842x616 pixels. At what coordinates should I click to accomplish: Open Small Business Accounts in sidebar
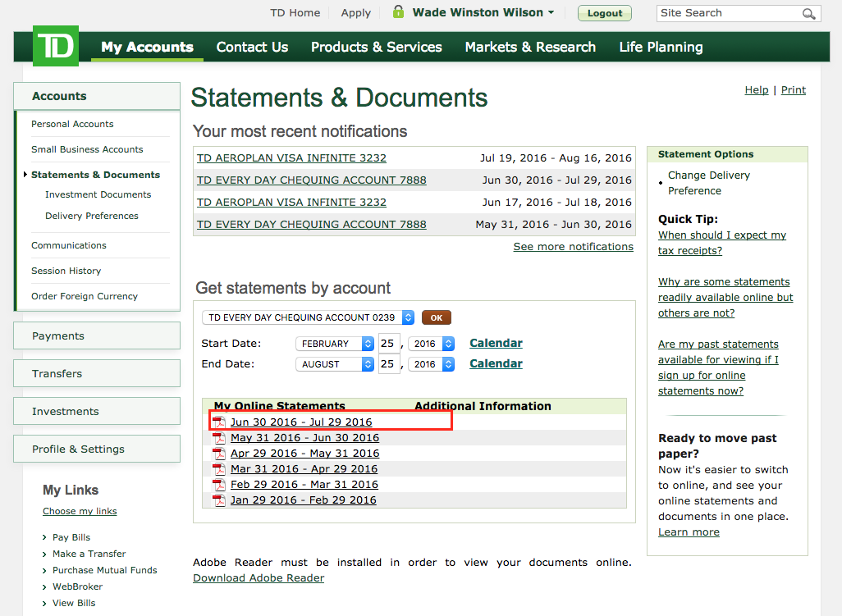pos(87,149)
